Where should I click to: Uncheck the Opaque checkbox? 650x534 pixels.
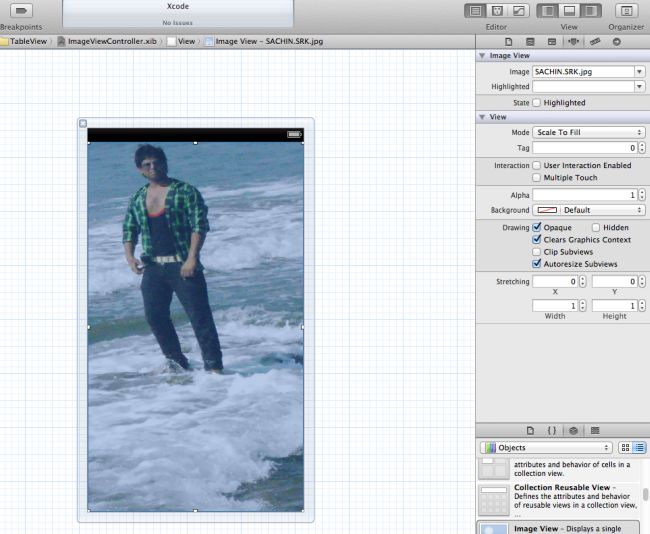[x=536, y=227]
